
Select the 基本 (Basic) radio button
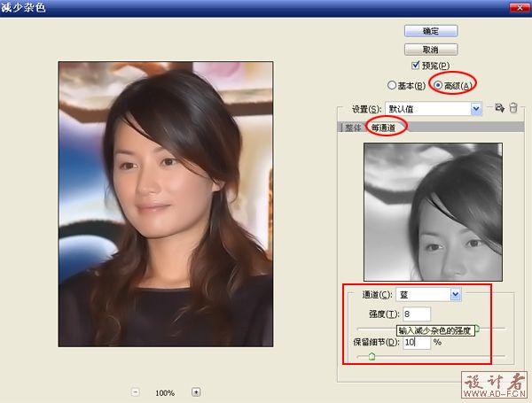click(393, 85)
